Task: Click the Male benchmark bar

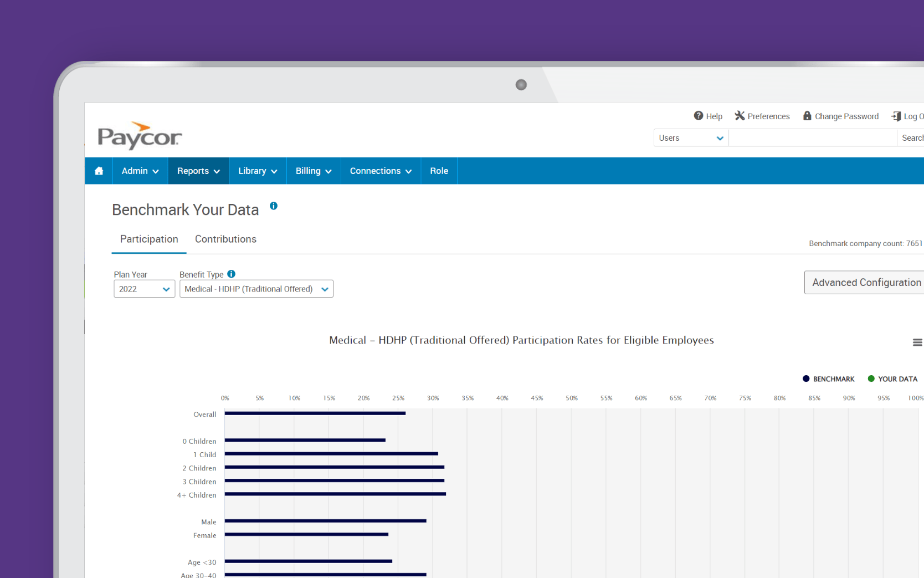Action: click(326, 521)
